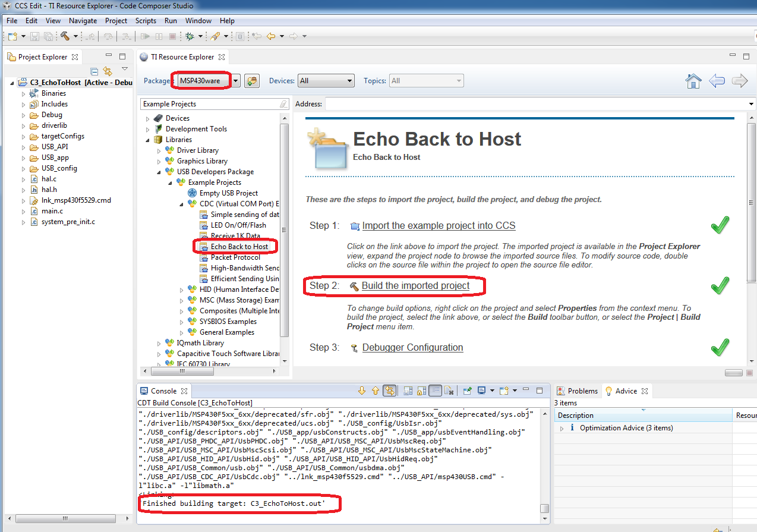
Task: Open Project Explorer View Menu triangle
Action: 124,70
